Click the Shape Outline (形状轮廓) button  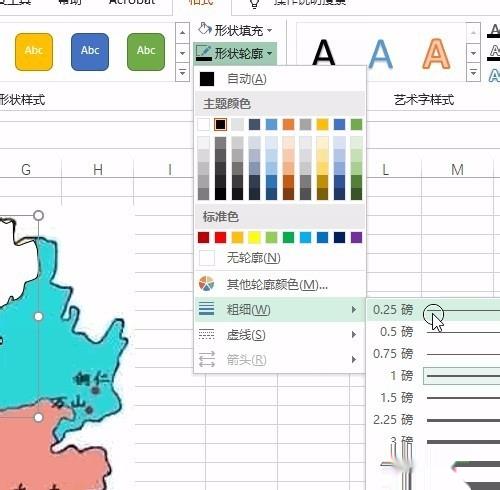click(235, 53)
